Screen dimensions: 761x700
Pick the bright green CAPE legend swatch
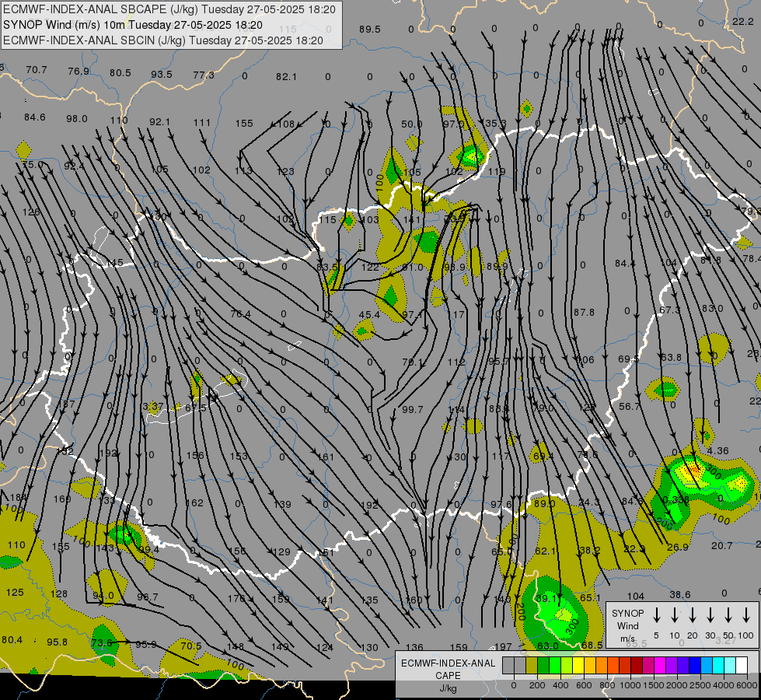(x=555, y=666)
